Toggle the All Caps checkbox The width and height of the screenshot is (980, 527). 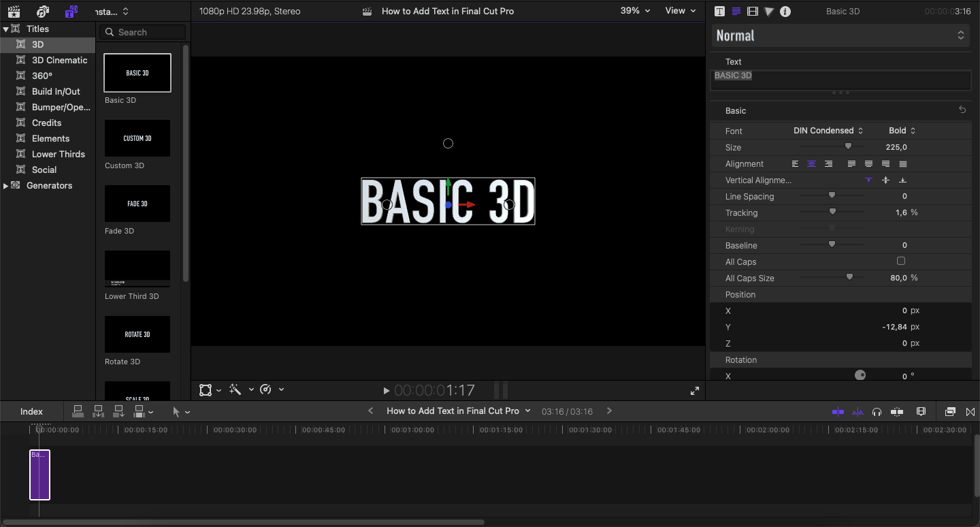tap(901, 261)
